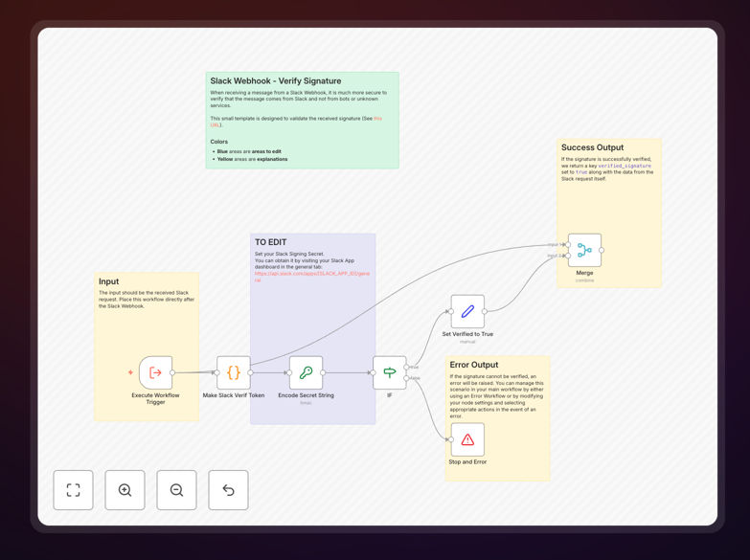
Task: Click 'Yellow areas are explanations' bullet
Action: pos(252,159)
